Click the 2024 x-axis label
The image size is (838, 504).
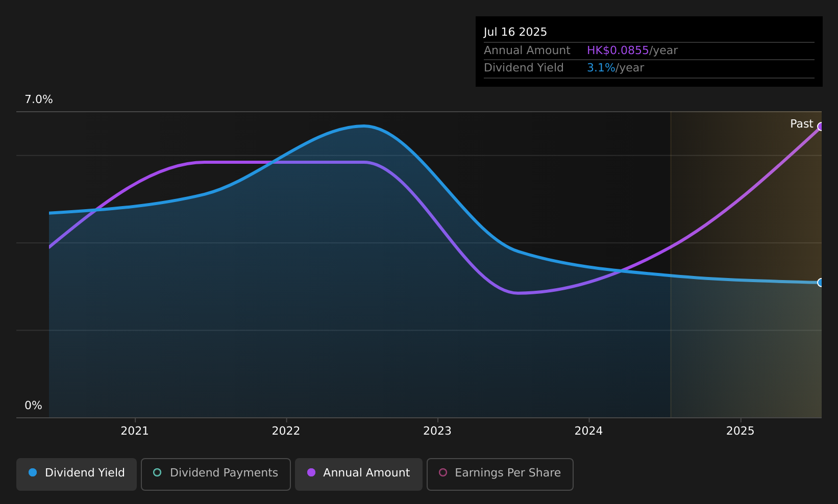coord(589,431)
